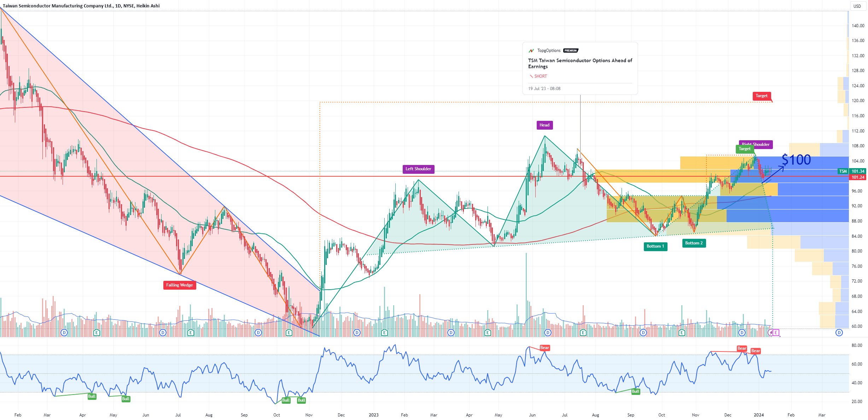Select the purple Head pattern label
Image resolution: width=868 pixels, height=420 pixels.
[544, 125]
